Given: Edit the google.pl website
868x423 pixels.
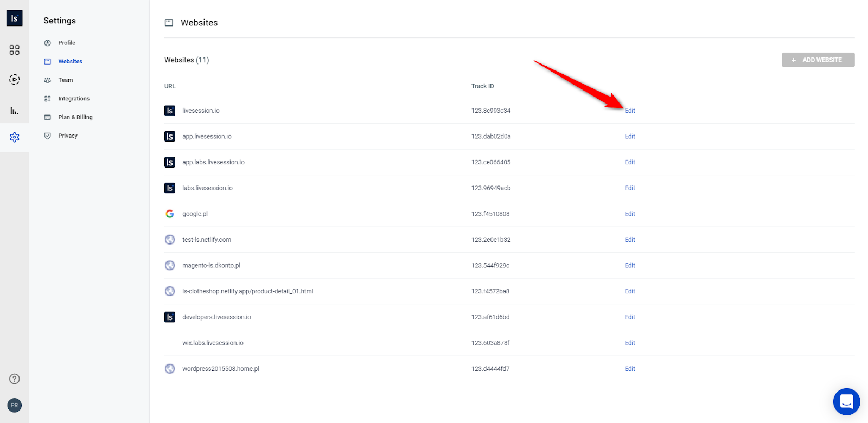Looking at the screenshot, I should click(x=630, y=214).
